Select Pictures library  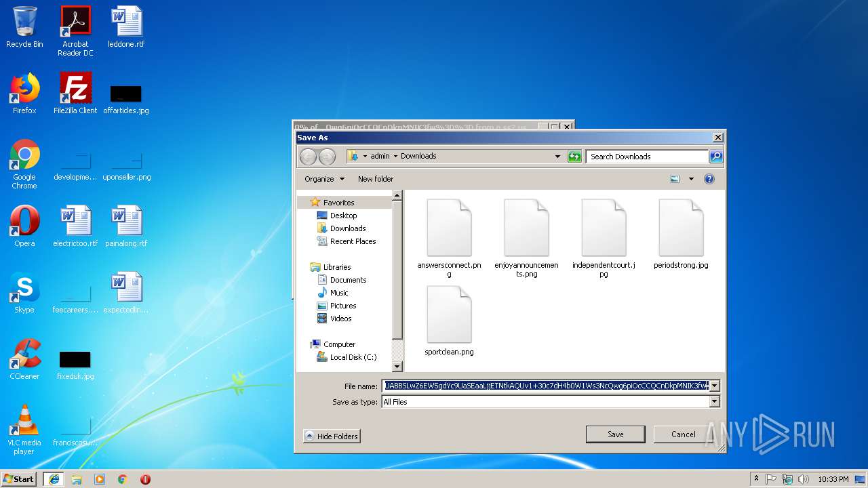point(342,306)
